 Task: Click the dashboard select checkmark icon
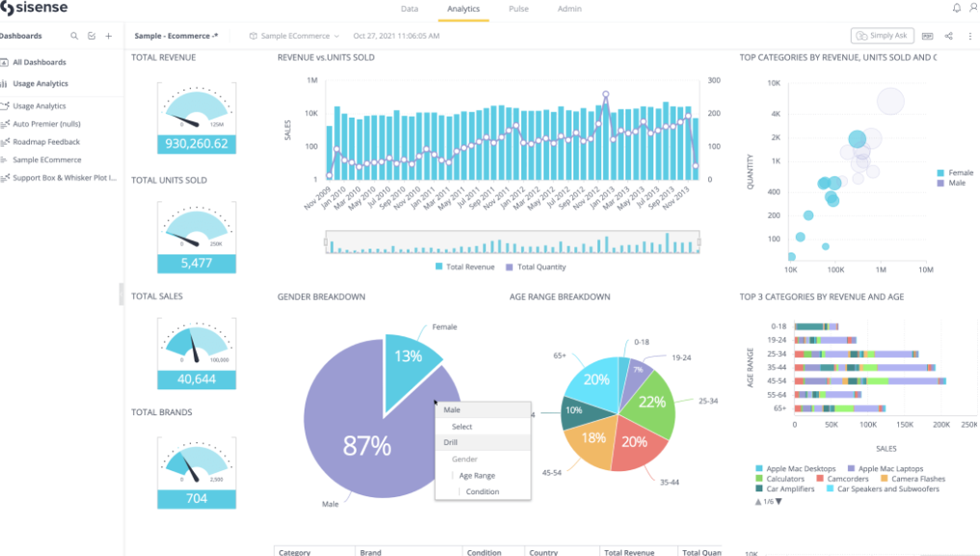[92, 37]
